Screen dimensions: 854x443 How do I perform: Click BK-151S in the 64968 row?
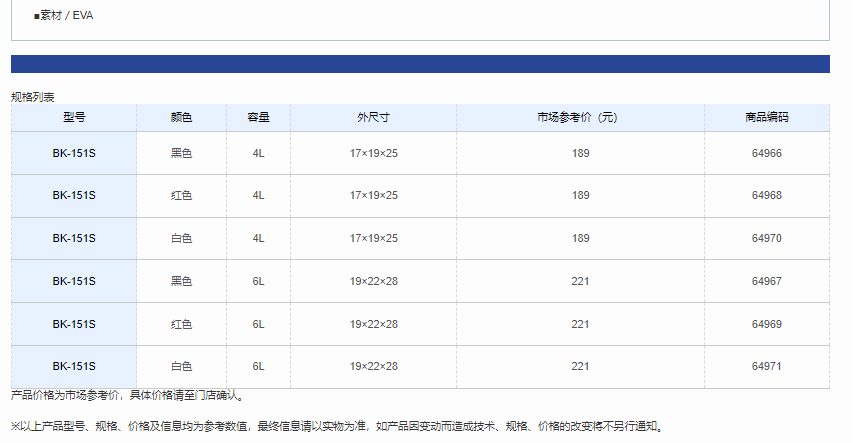[74, 195]
